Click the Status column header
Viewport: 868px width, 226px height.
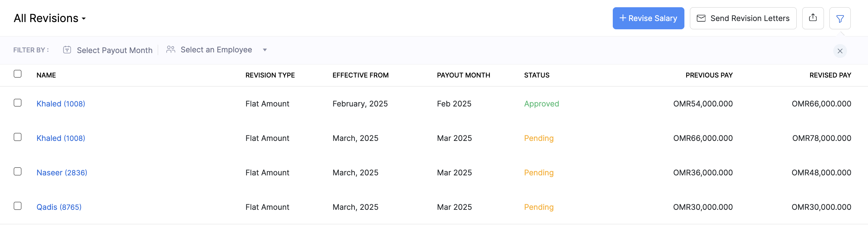coord(537,75)
